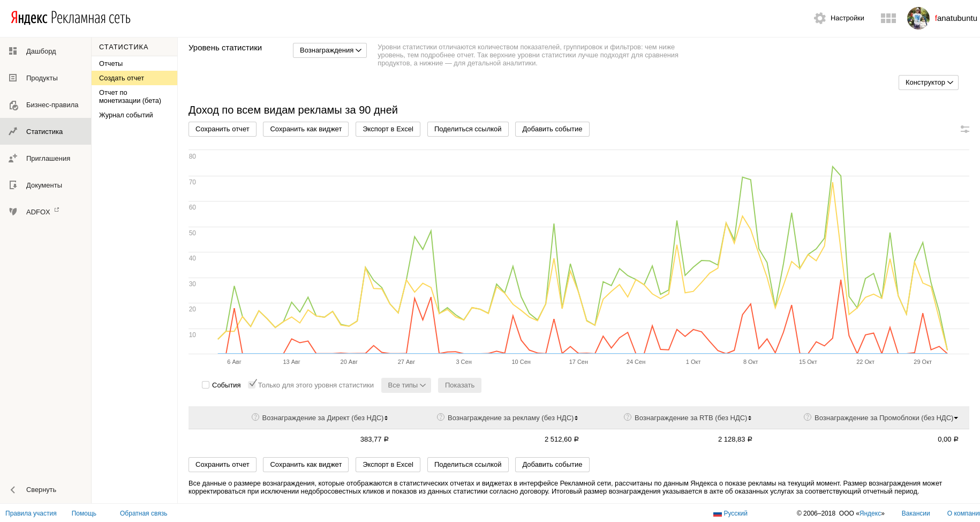Enable the События checkbox
The height and width of the screenshot is (522, 980).
(x=206, y=385)
